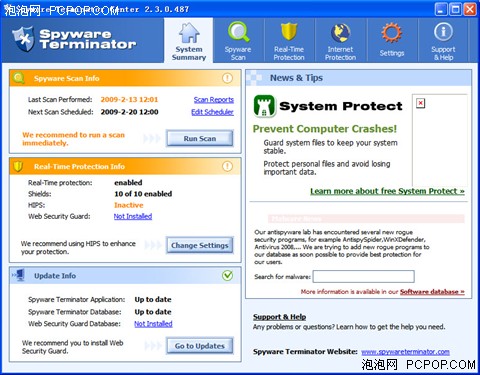Click the computer icon in Update Info header
The height and width of the screenshot is (375, 480).
[19, 275]
